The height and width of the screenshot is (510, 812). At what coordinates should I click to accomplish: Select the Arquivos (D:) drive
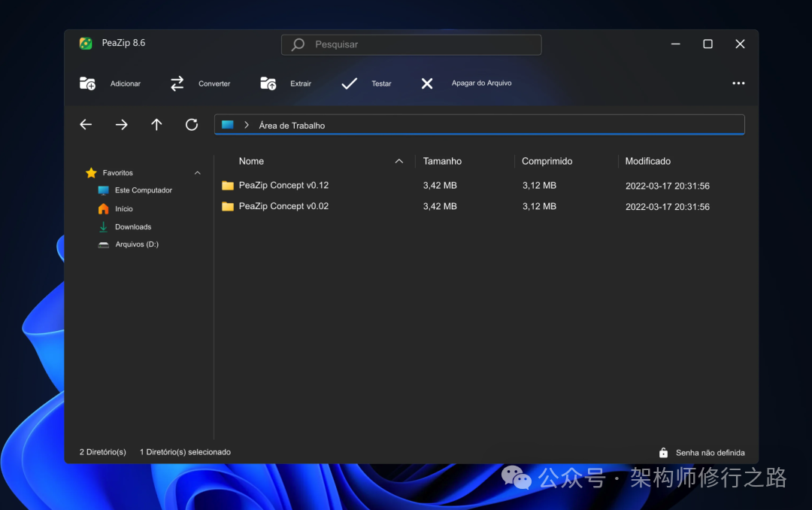coord(136,244)
